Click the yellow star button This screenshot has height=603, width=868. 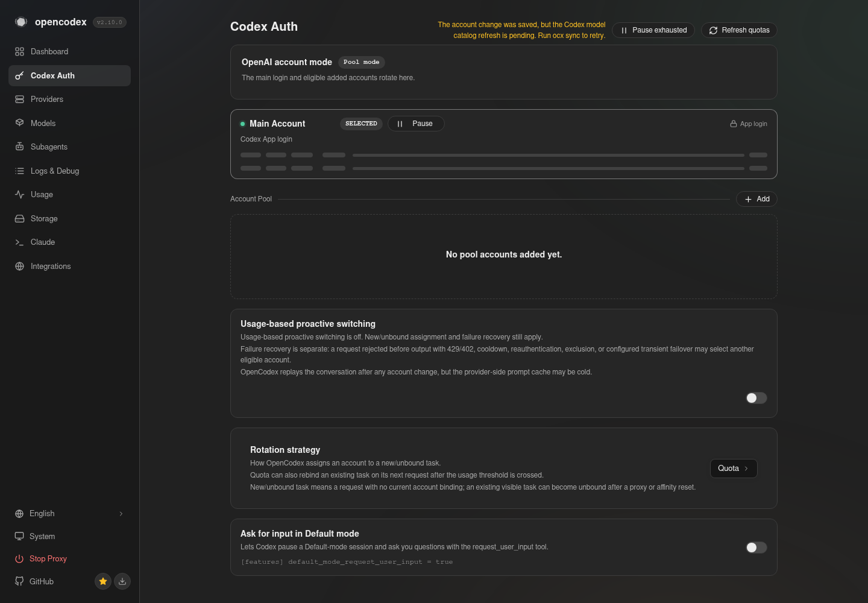tap(103, 581)
